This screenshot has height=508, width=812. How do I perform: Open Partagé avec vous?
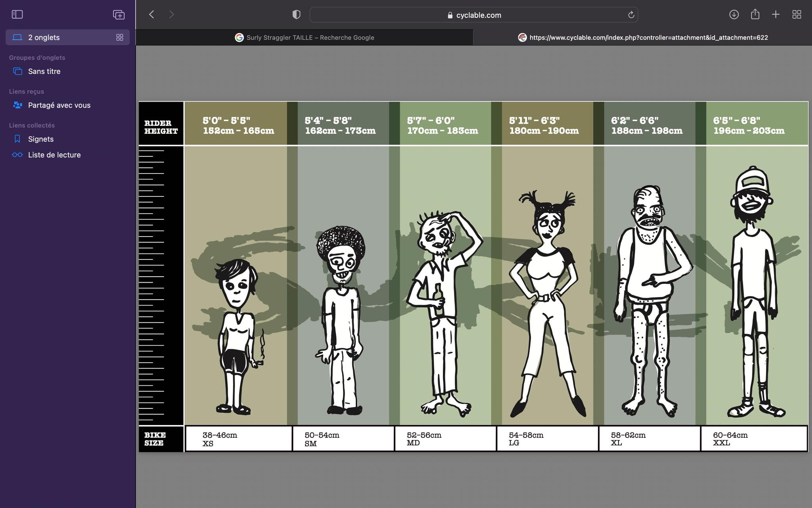[x=67, y=105]
